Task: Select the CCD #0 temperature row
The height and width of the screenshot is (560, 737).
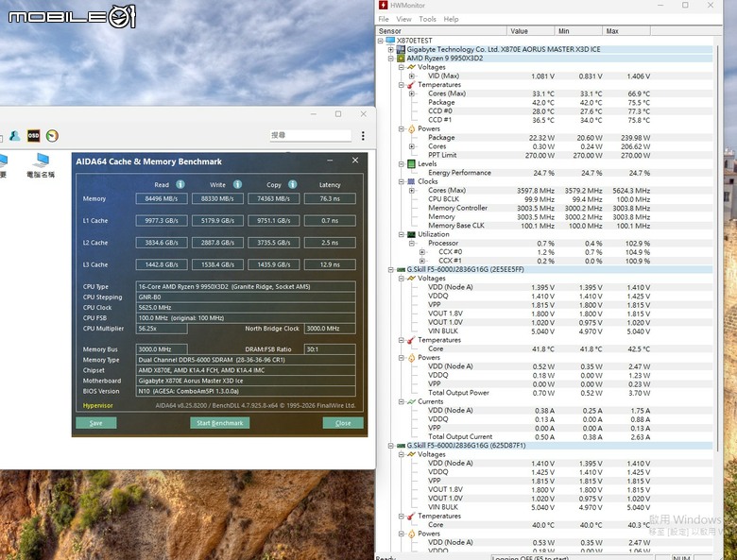Action: [x=545, y=111]
